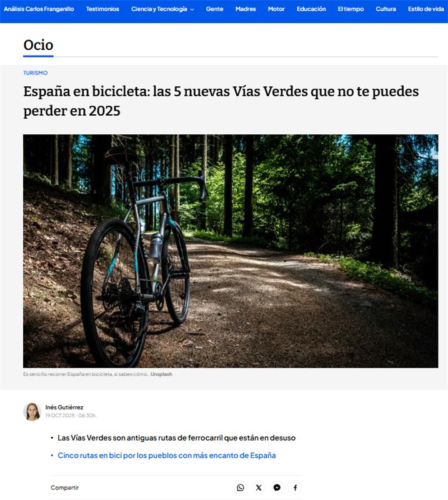The height and width of the screenshot is (500, 448).
Task: Open the bicycle forest article image
Action: click(x=231, y=251)
